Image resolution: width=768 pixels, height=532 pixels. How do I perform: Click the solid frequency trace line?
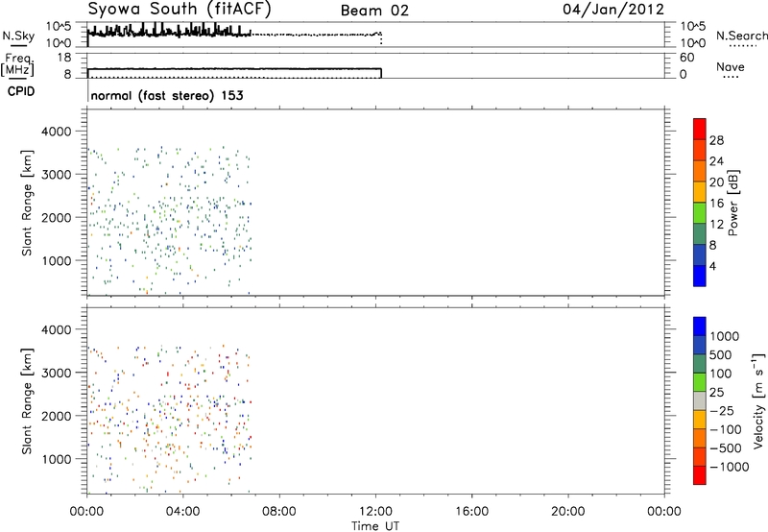click(234, 68)
